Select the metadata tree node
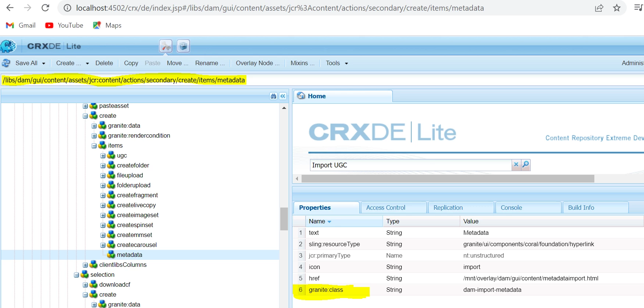The width and height of the screenshot is (644, 308). 129,255
